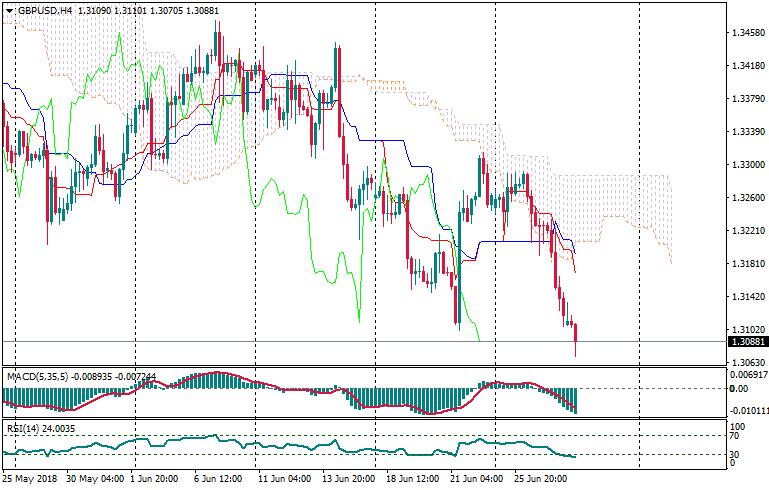Click the RSI 70 level scale label
The image size is (769, 490).
pyautogui.click(x=733, y=437)
